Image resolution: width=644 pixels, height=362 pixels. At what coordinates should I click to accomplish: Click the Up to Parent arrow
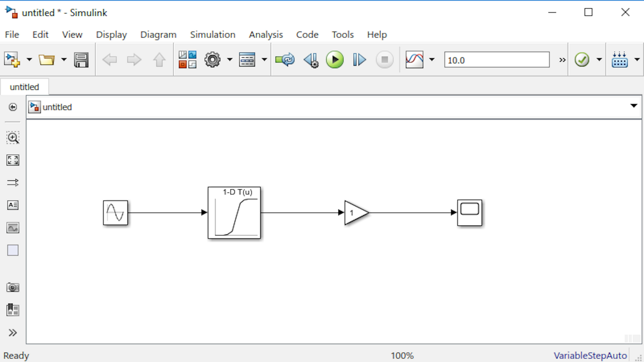pos(159,60)
